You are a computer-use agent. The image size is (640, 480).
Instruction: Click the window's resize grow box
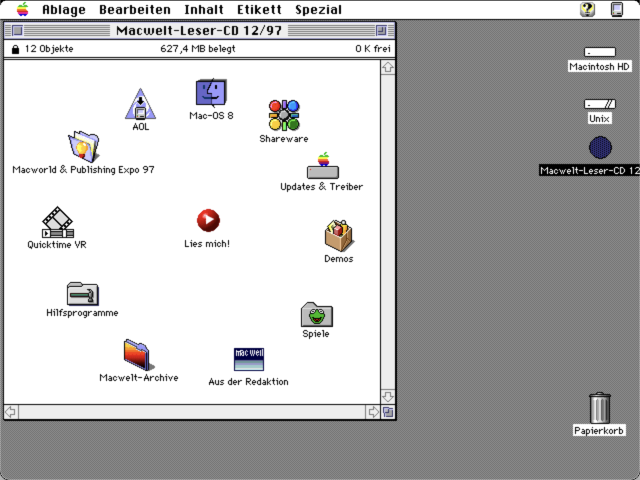click(388, 412)
